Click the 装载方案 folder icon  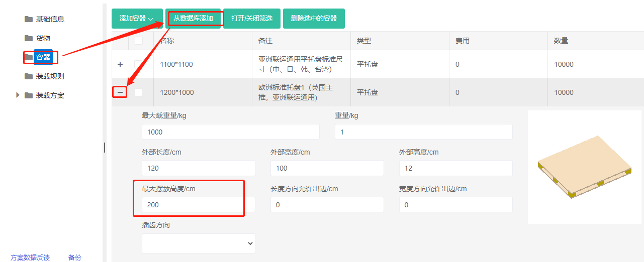29,95
